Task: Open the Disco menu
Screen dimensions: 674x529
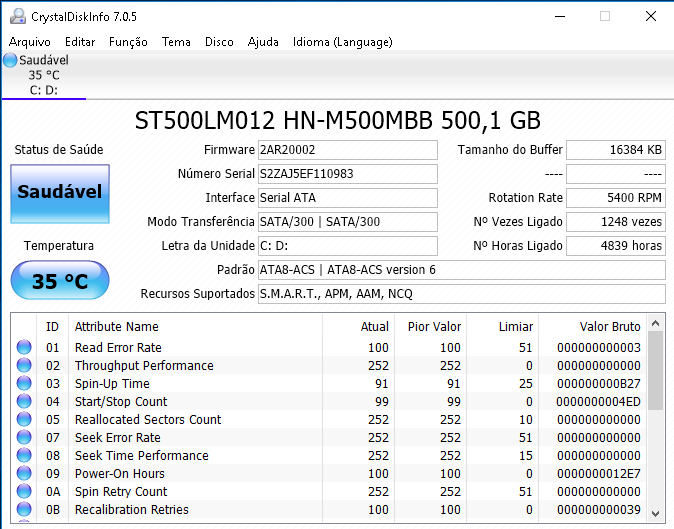Action: click(219, 42)
